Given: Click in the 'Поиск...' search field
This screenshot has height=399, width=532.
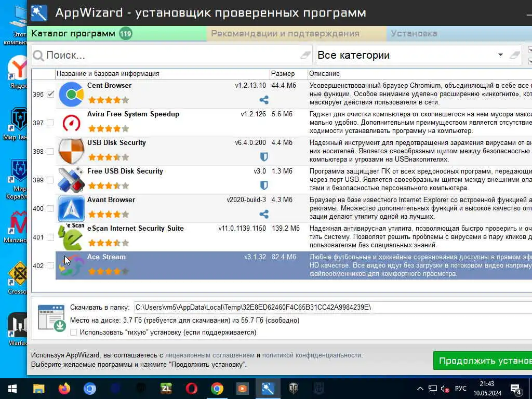Looking at the screenshot, I should tap(171, 55).
